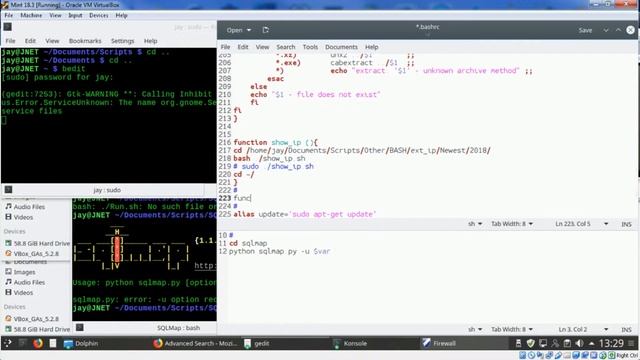Open the application launcher on the taskbar
Image resolution: width=640 pixels, height=360 pixels.
[7, 343]
